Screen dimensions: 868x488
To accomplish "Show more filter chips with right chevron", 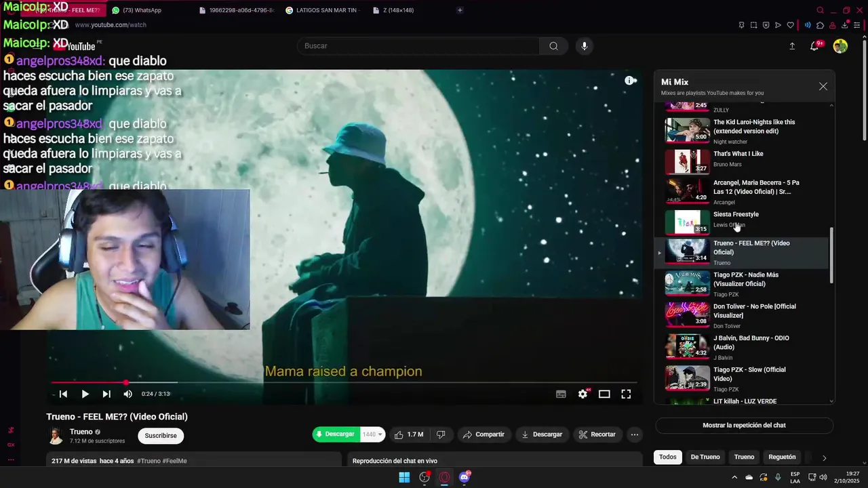I will click(x=824, y=457).
